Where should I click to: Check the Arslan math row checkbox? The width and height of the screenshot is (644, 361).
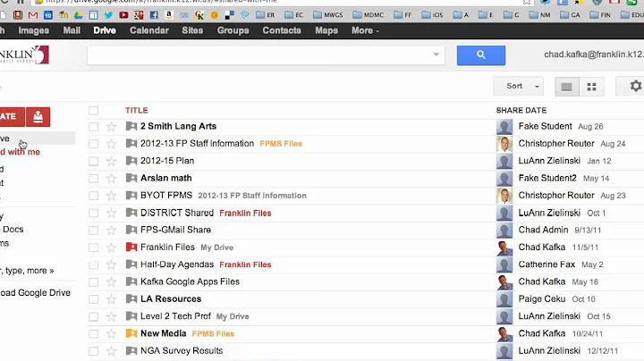coord(94,179)
